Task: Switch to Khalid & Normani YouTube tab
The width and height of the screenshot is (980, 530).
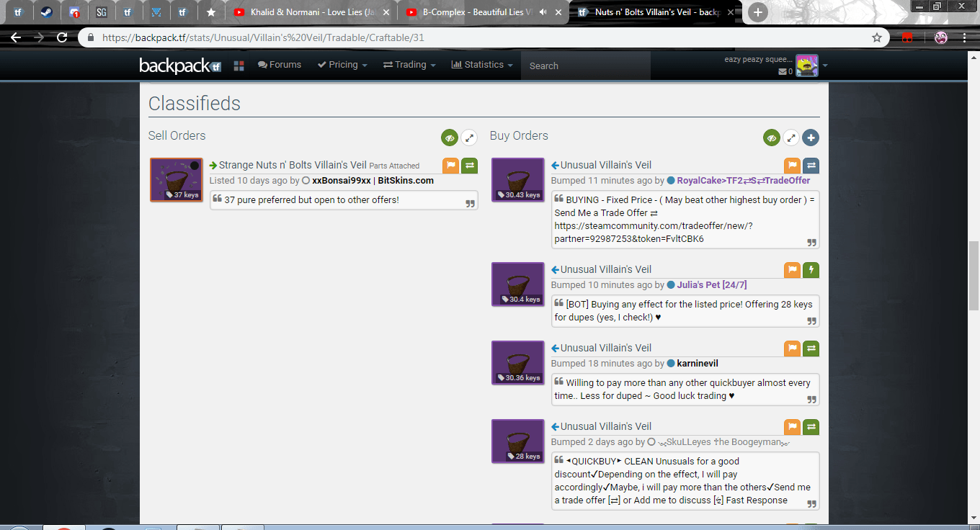Action: pyautogui.click(x=311, y=12)
